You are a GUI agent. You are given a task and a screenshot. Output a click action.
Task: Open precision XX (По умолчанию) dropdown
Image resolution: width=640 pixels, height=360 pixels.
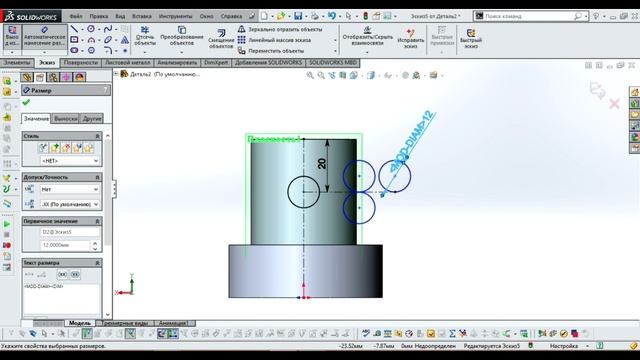[70, 204]
